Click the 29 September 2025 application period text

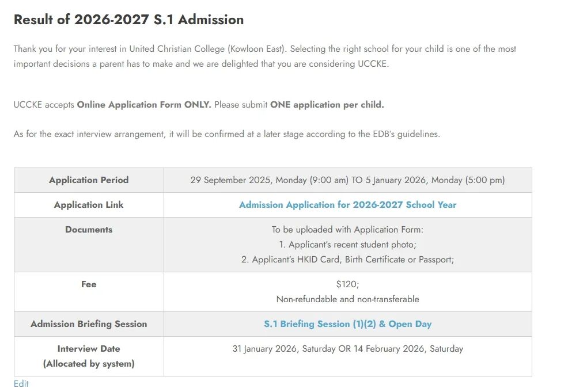pos(347,180)
